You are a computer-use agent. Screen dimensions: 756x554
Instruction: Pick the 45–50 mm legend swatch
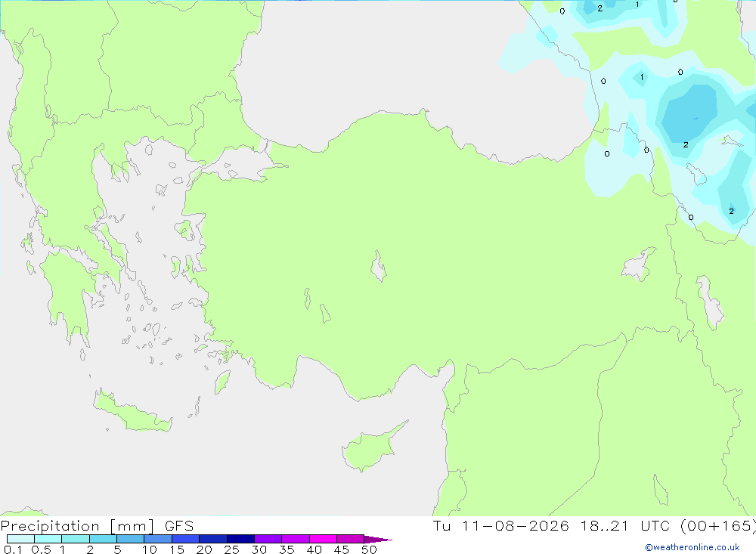point(351,539)
